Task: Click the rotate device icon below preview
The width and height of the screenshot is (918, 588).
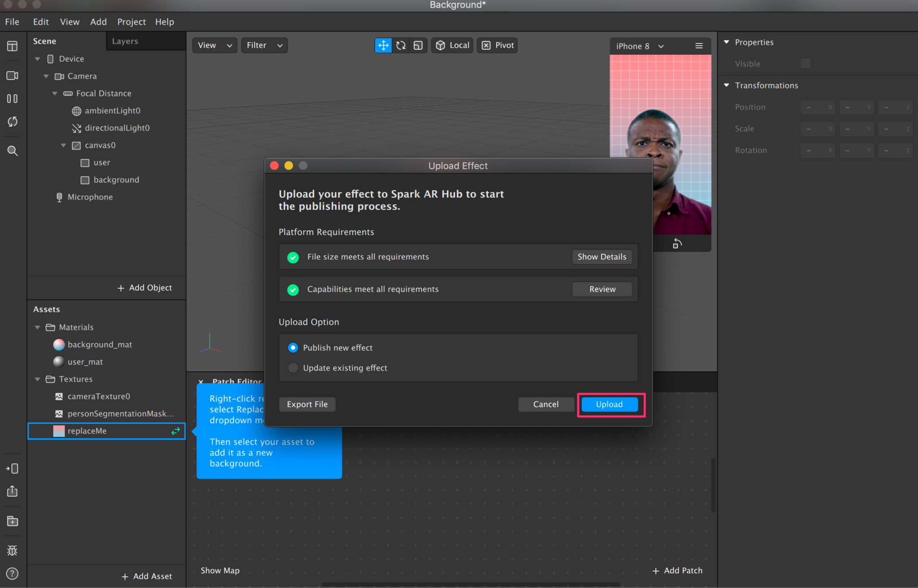Action: pos(677,244)
